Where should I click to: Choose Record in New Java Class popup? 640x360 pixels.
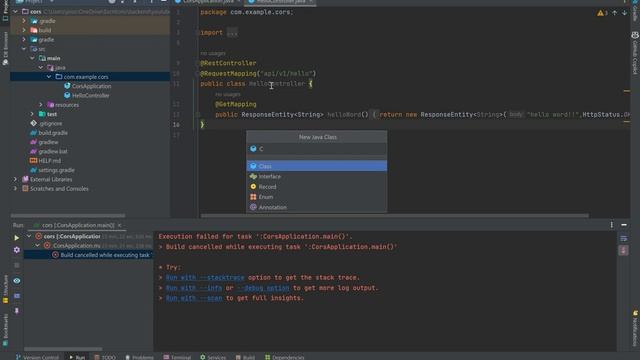317,187
